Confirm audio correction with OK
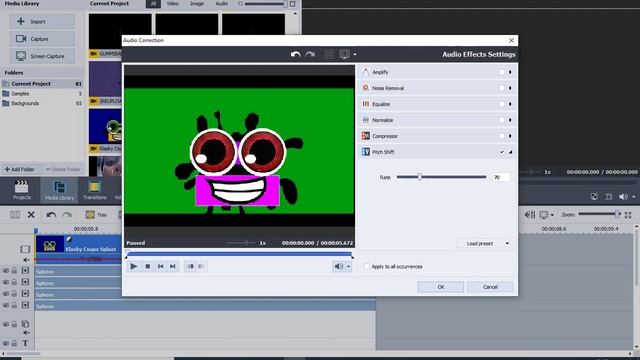640x360 pixels. click(440, 287)
